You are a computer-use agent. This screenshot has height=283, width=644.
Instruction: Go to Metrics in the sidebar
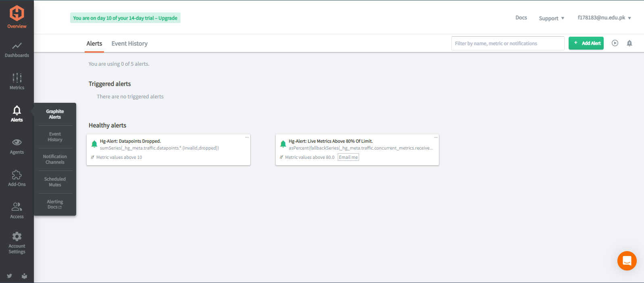(x=17, y=81)
